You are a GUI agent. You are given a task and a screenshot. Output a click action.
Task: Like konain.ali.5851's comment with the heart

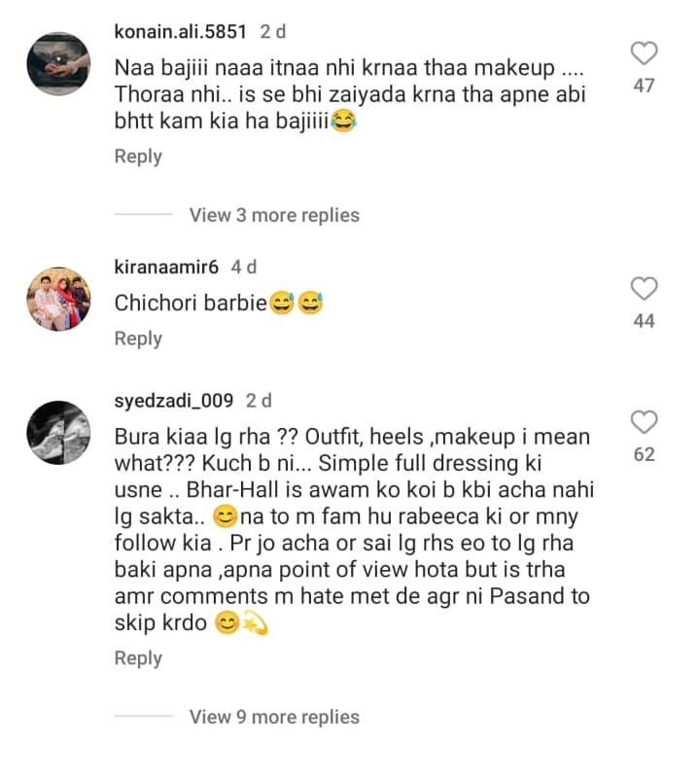[644, 53]
